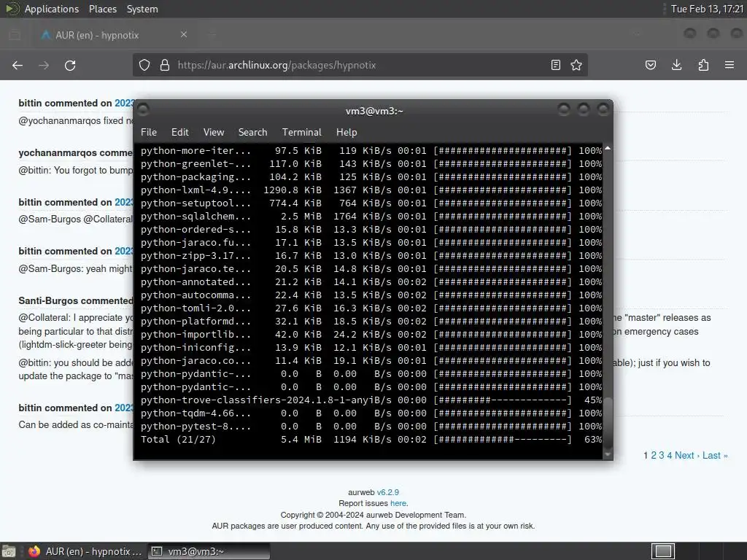The height and width of the screenshot is (560, 747).
Task: Click the terminal title vm3@vm3:~
Action: 374,111
